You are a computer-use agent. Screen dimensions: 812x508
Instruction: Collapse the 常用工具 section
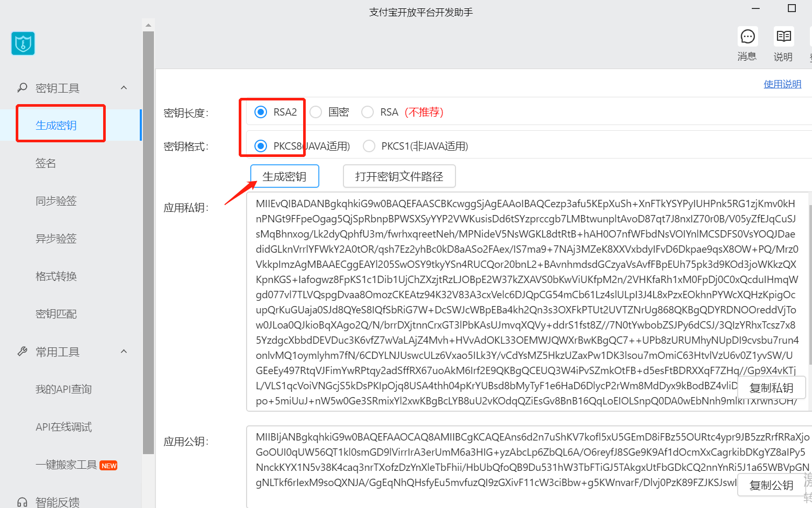[124, 352]
